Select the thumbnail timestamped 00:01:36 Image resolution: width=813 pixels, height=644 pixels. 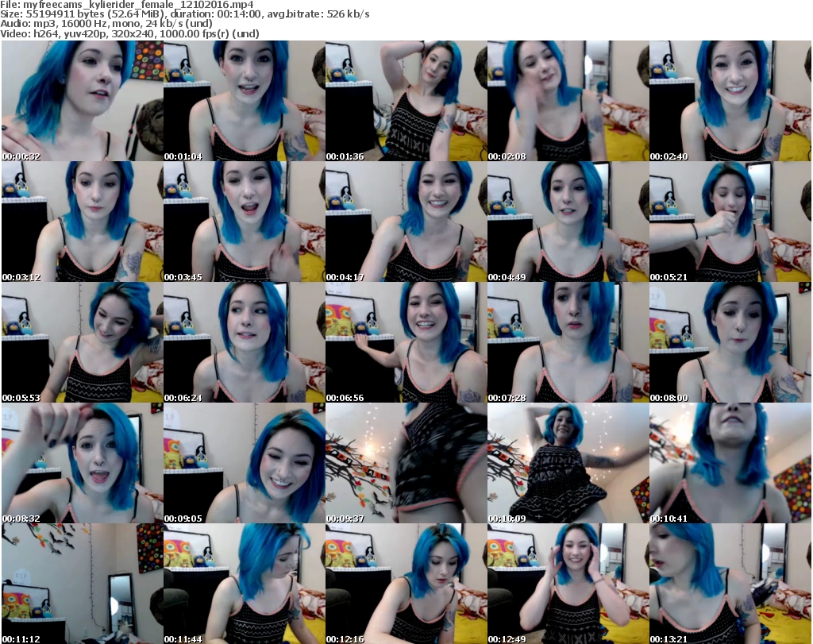coord(406,101)
